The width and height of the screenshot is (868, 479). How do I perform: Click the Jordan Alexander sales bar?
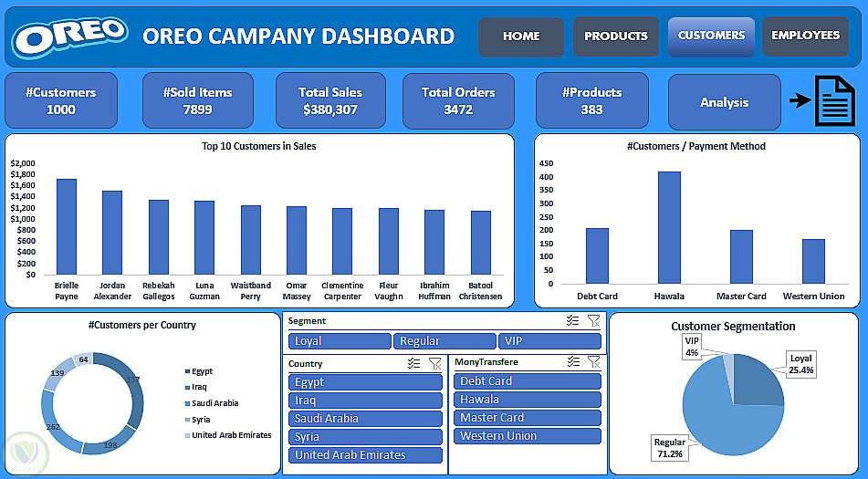tap(112, 233)
